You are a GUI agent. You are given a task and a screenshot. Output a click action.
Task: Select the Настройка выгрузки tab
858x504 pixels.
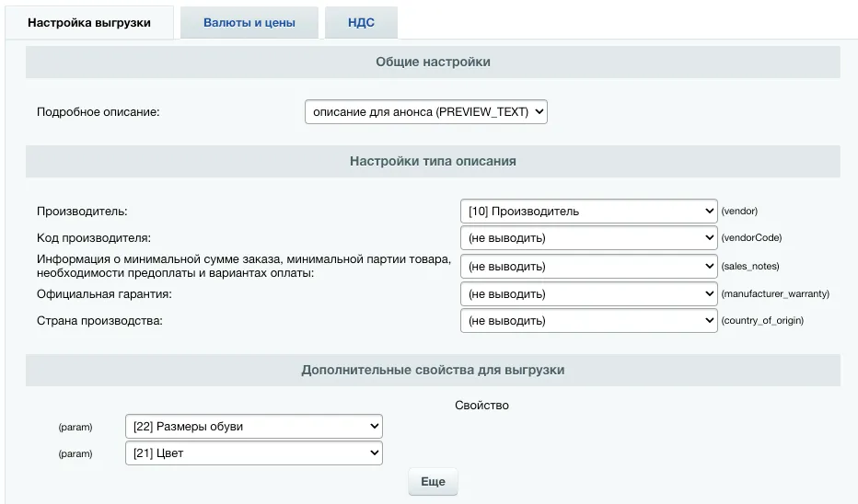[89, 22]
